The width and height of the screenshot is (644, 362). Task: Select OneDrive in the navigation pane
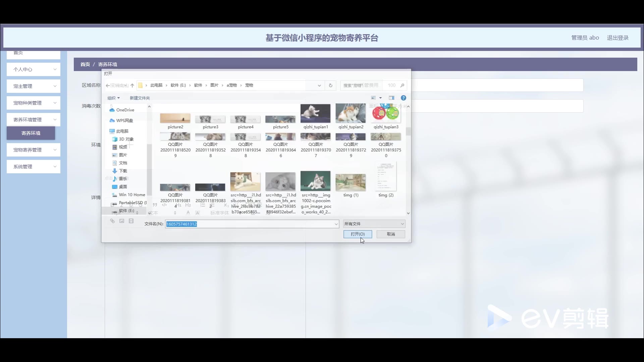tap(125, 110)
